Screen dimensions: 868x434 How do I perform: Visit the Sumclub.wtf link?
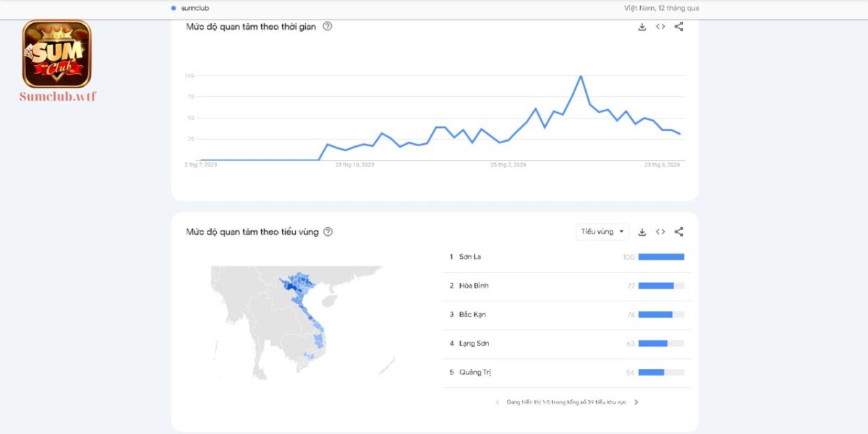pyautogui.click(x=56, y=95)
